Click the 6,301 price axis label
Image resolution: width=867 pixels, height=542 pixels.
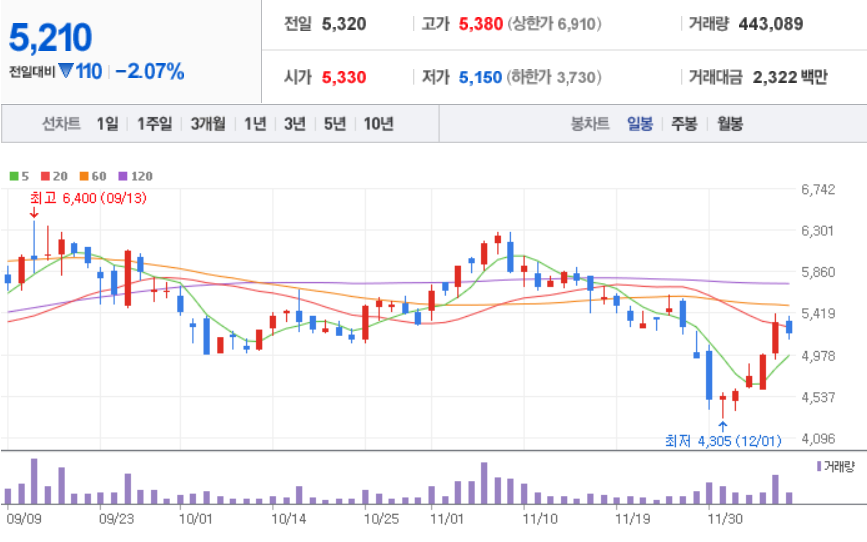[817, 231]
